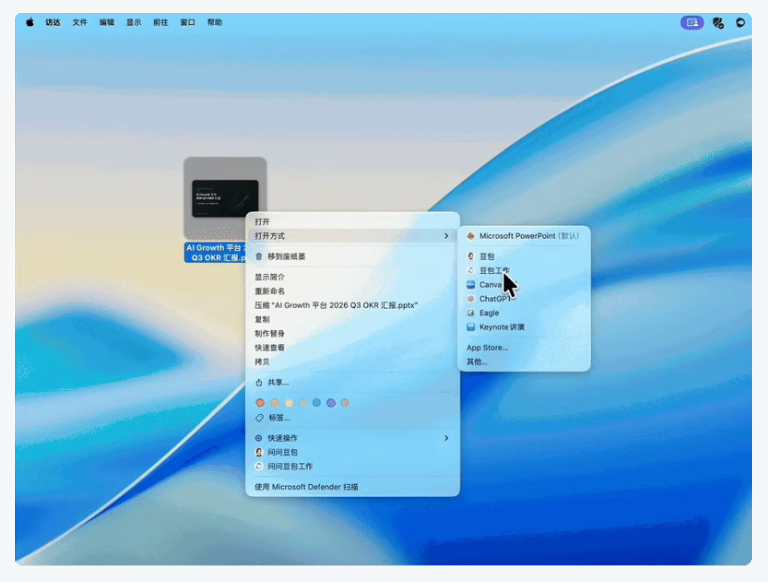Click the 豆包工作 app icon in the submenu

pos(471,270)
